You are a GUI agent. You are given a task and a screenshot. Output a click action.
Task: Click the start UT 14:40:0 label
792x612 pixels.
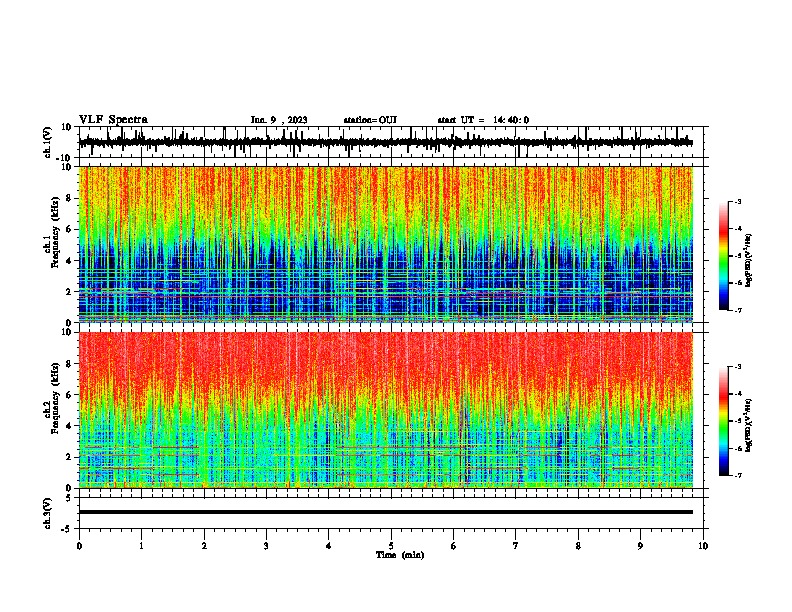point(483,120)
